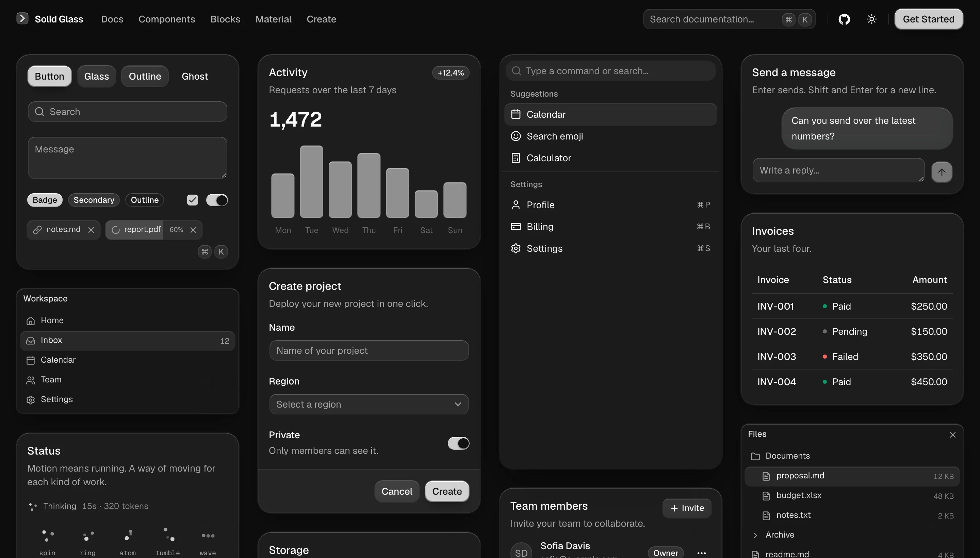Invite a new team member

[687, 509]
